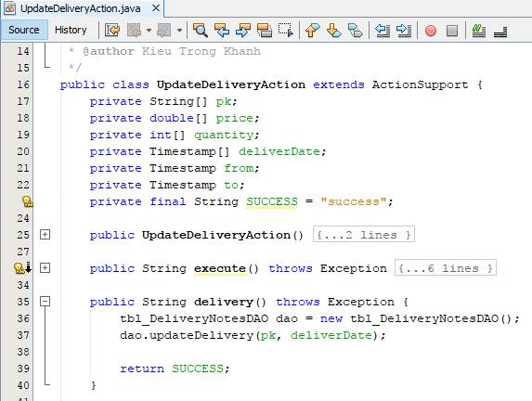The width and height of the screenshot is (532, 401).
Task: Toggle Rectangular Selection icon
Action: (285, 31)
